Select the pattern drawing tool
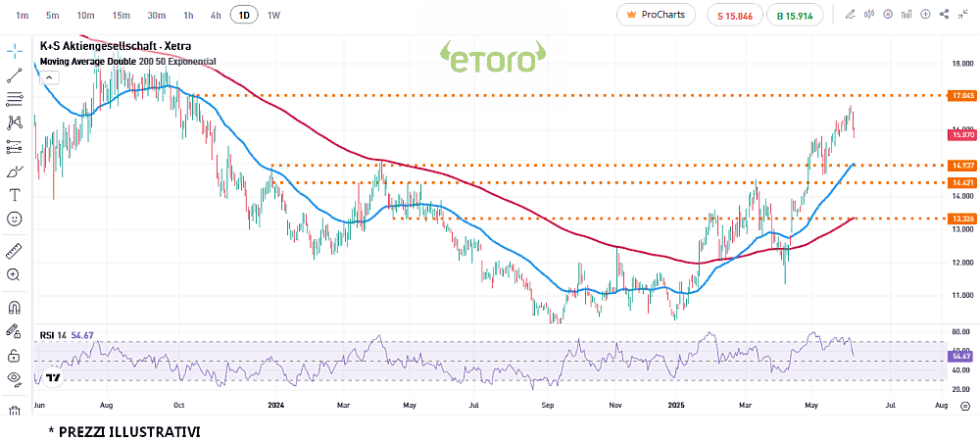The width and height of the screenshot is (980, 441). point(15,122)
